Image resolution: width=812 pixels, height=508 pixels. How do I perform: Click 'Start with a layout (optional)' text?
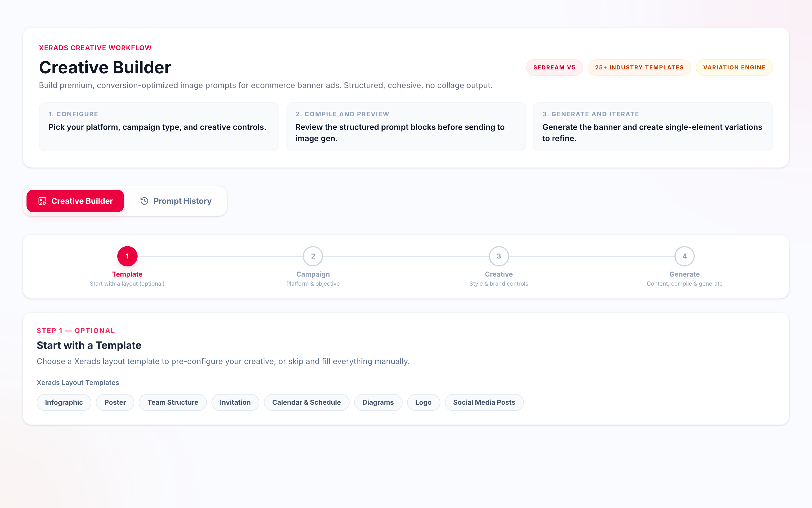pos(127,284)
